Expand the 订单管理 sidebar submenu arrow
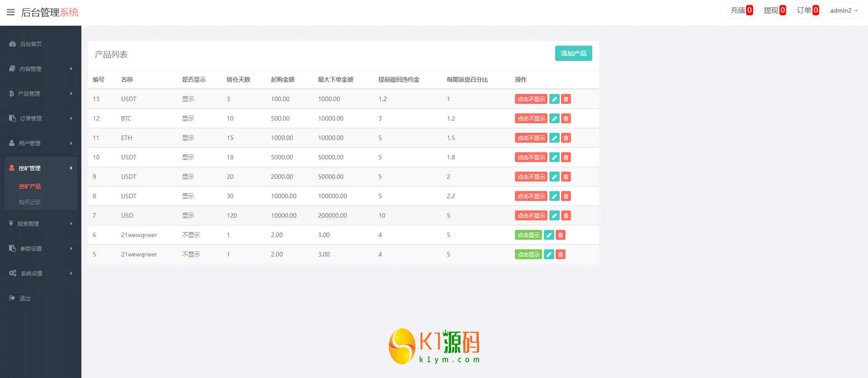 [x=71, y=118]
